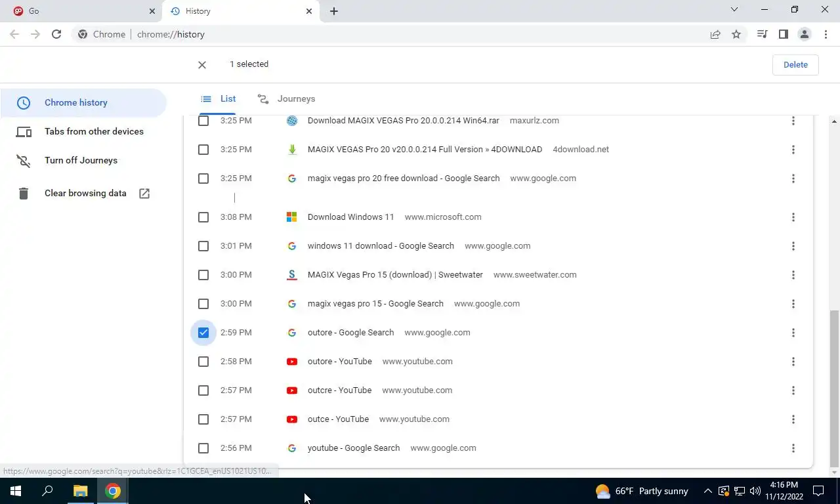Click the YouTube favicon beside outce - YouTube
This screenshot has height=504, width=840.
(x=292, y=419)
